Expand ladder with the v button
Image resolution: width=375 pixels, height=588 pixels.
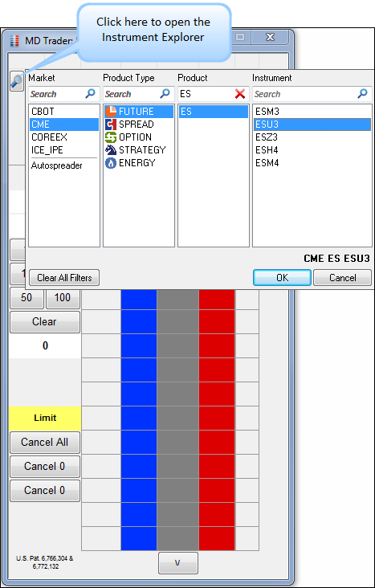(x=177, y=563)
